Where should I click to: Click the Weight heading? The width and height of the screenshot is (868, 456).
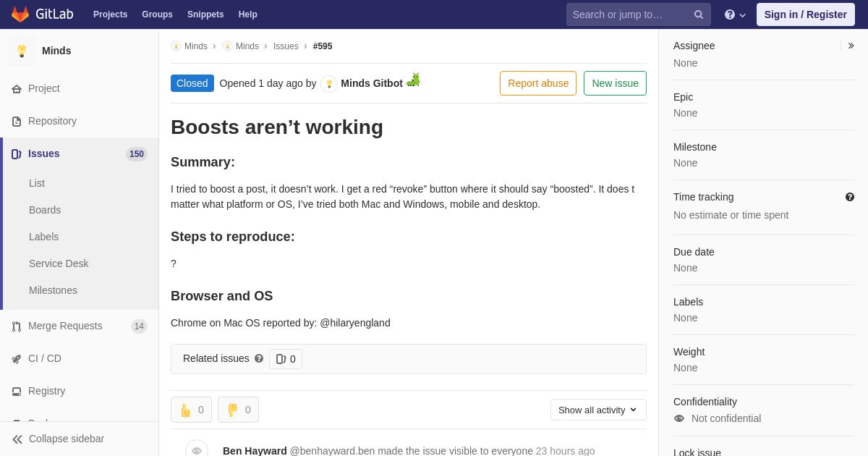[689, 352]
